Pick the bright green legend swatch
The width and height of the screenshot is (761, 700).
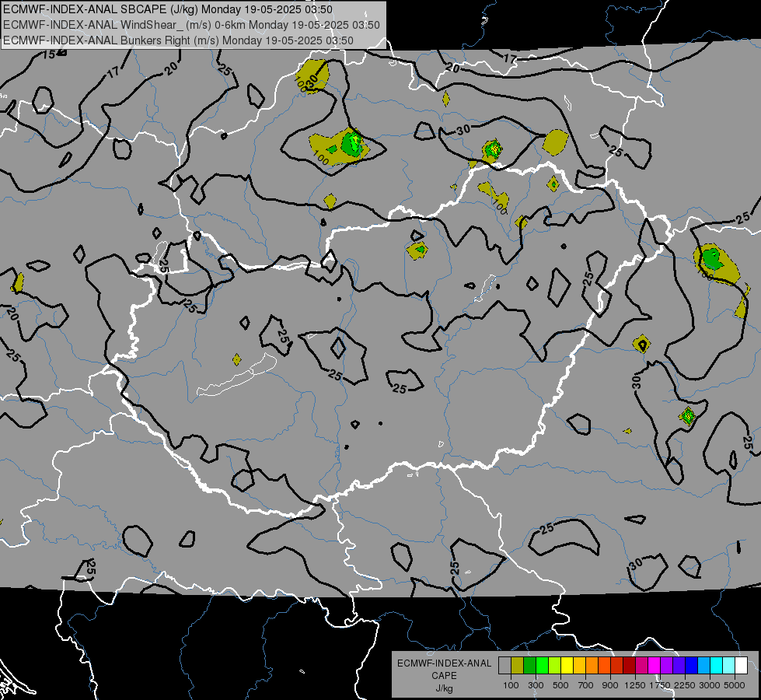pyautogui.click(x=542, y=666)
